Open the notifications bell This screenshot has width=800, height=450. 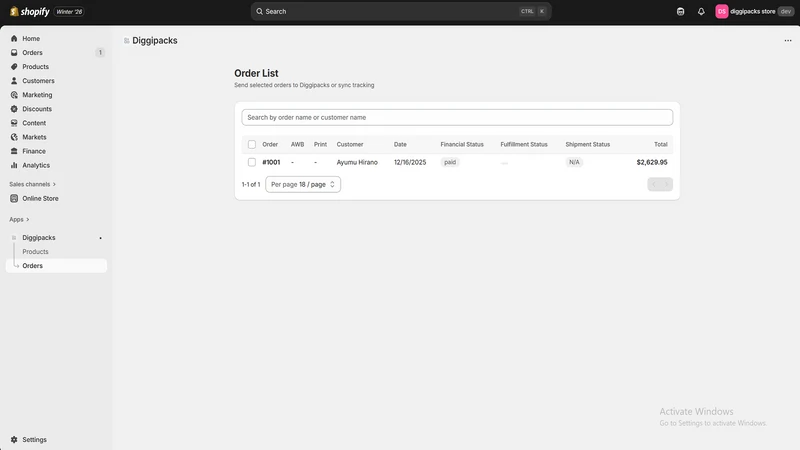tap(701, 11)
